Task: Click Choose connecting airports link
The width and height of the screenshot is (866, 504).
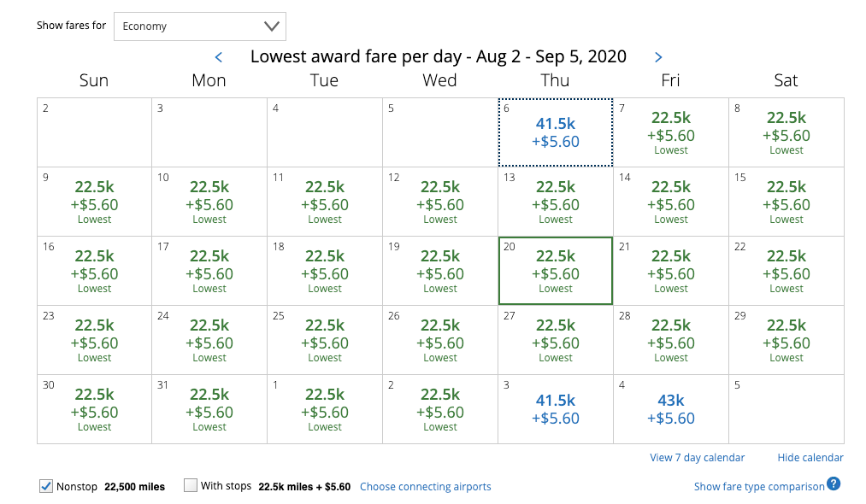Action: click(x=425, y=487)
